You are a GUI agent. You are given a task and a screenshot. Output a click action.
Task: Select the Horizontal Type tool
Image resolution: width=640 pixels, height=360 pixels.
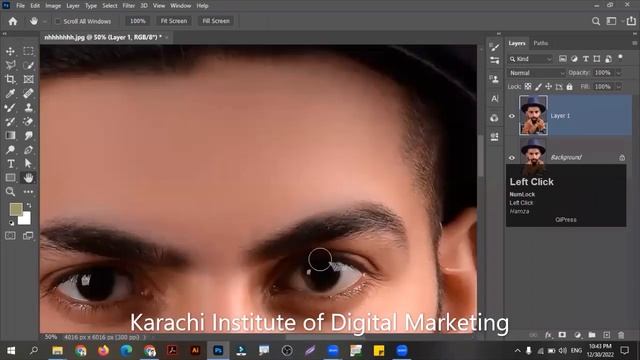pos(10,164)
